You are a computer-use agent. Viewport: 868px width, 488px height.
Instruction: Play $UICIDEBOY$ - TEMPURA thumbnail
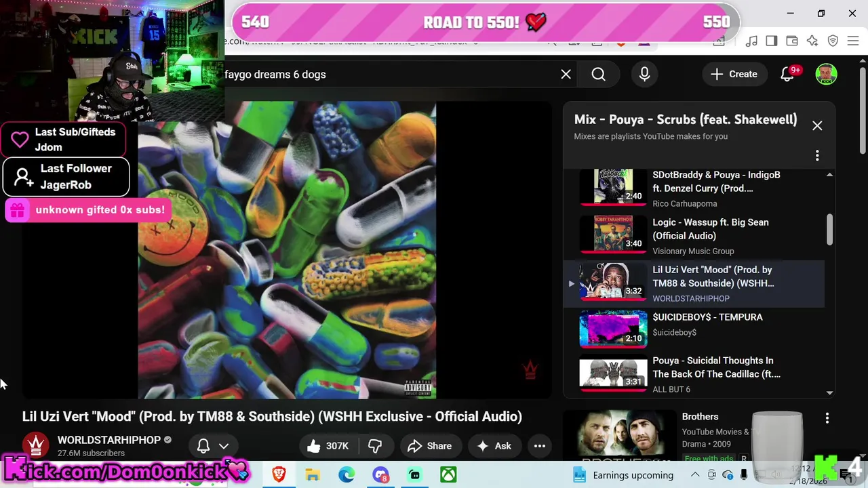coord(613,329)
